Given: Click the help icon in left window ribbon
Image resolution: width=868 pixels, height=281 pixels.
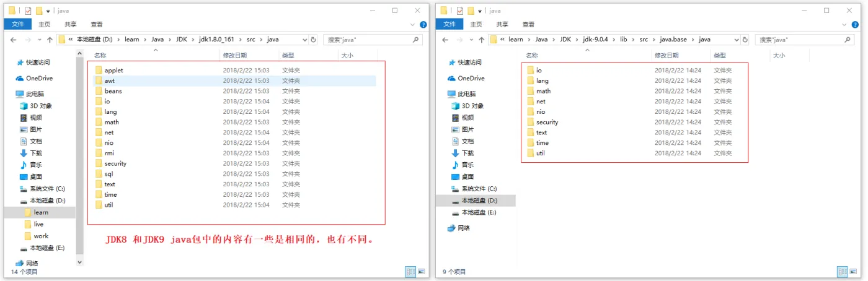Looking at the screenshot, I should click(x=423, y=25).
